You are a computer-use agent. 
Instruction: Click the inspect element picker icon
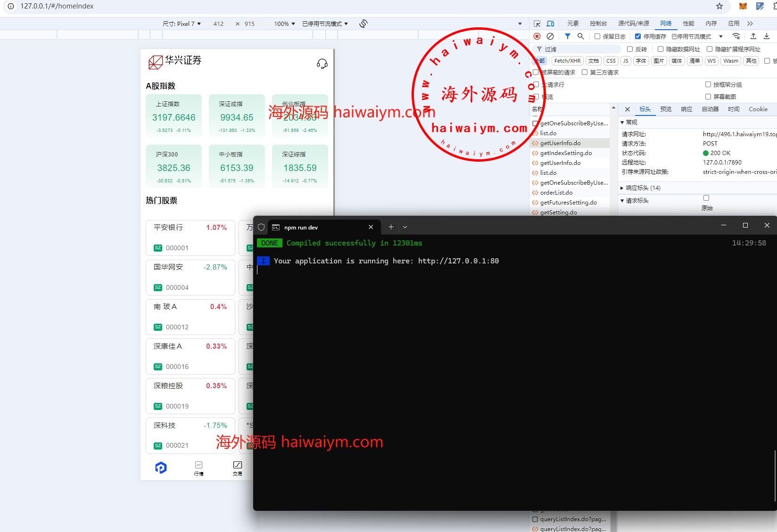pyautogui.click(x=537, y=24)
